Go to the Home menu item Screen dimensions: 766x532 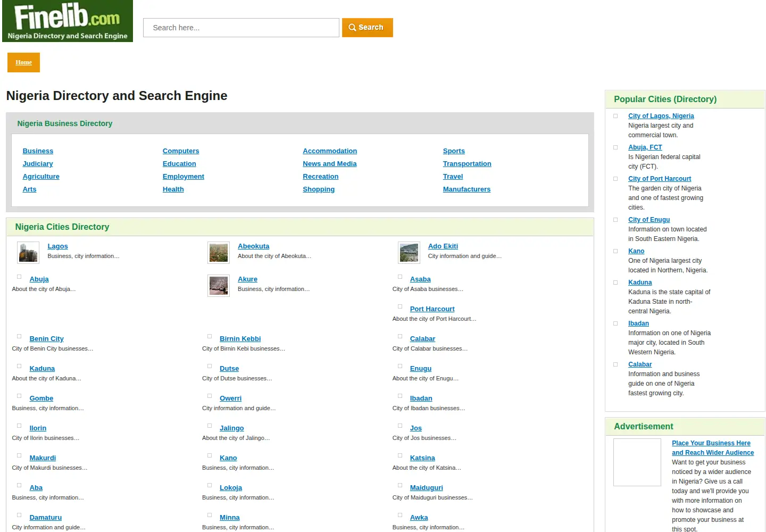click(23, 62)
